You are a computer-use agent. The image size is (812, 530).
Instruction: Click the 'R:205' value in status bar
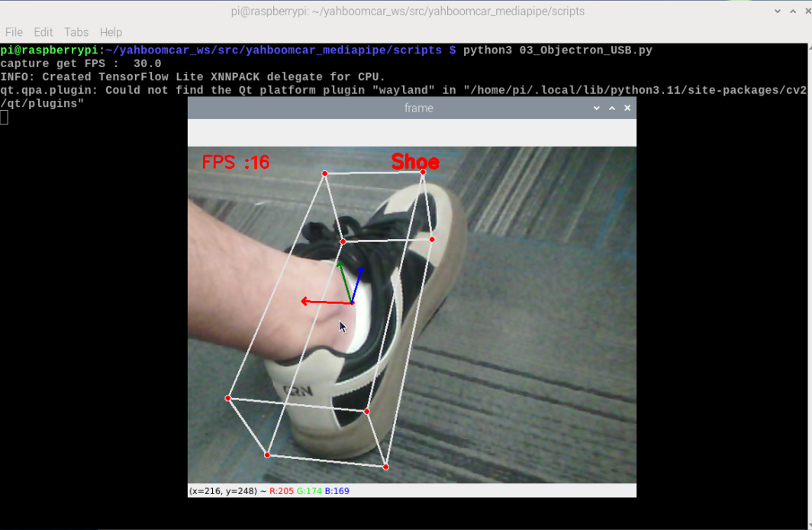point(281,490)
